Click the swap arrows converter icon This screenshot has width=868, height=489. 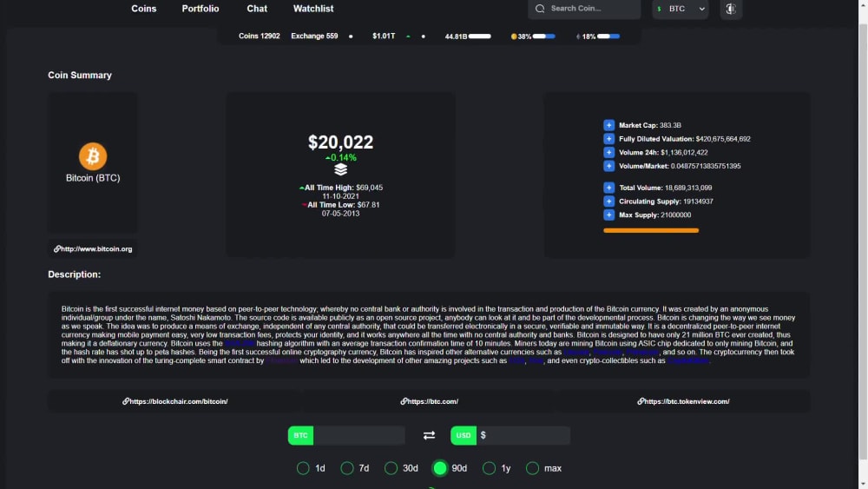429,435
